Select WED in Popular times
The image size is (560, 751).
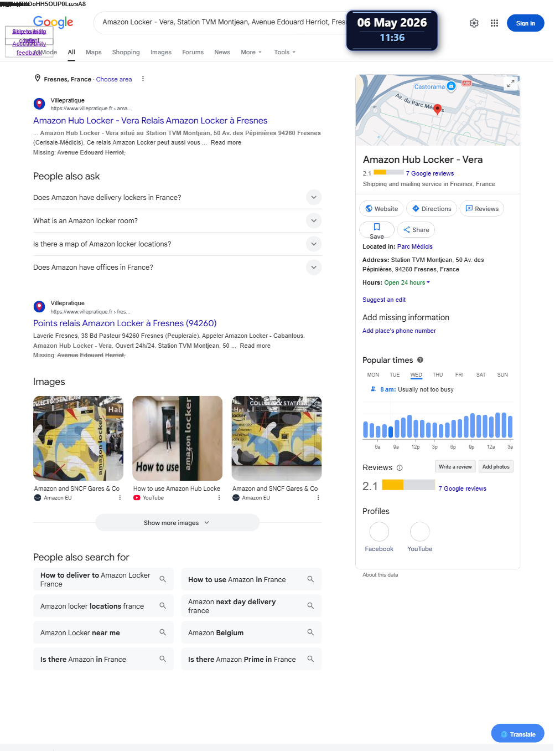click(416, 375)
